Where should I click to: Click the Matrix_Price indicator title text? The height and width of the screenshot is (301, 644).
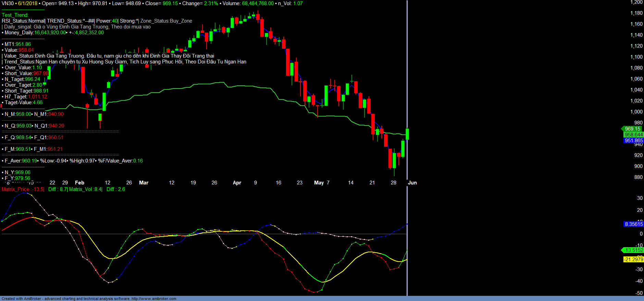click(15, 189)
